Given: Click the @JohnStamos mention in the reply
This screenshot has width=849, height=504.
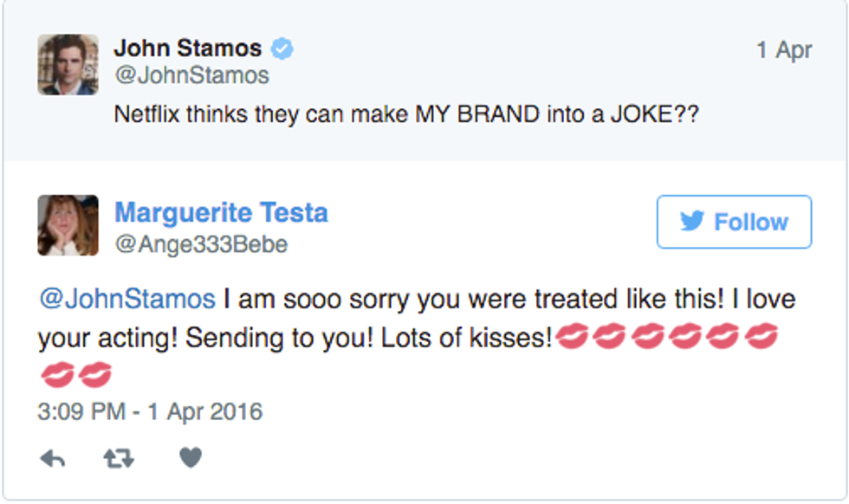Looking at the screenshot, I should (x=126, y=300).
